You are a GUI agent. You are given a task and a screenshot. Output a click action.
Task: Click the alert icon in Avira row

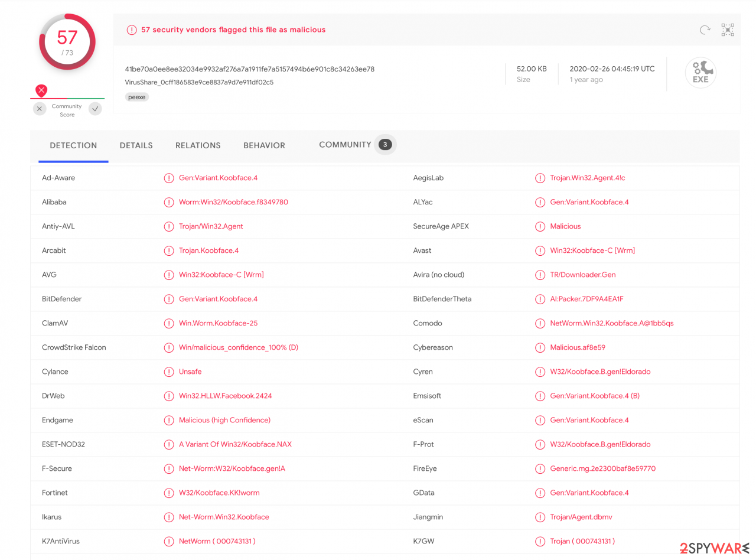click(x=540, y=275)
